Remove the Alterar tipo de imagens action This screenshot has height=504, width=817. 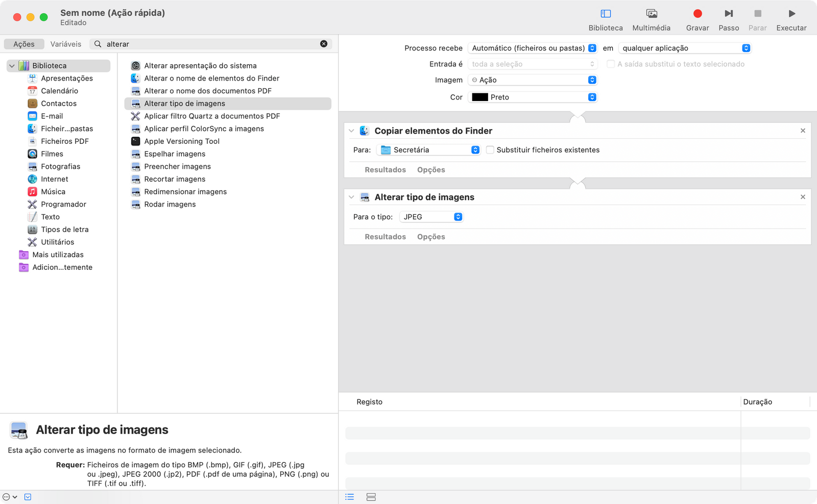tap(803, 197)
